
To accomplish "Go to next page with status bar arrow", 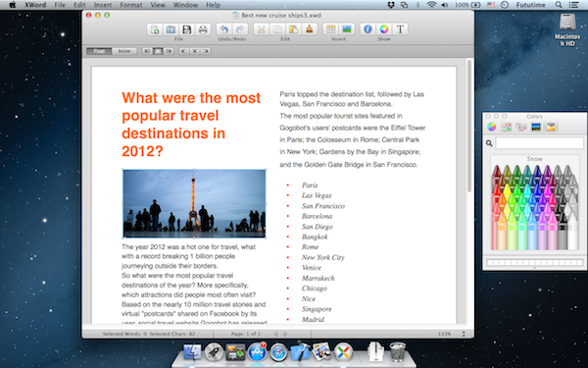I will coord(286,334).
